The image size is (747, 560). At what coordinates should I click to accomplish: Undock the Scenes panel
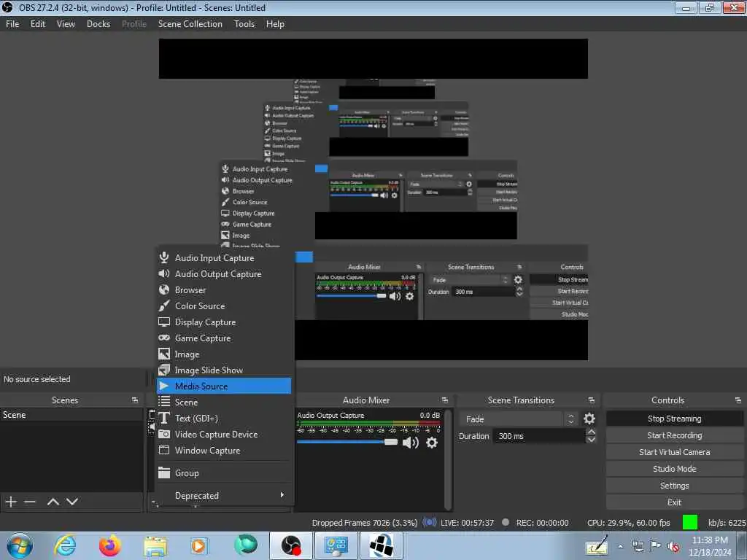click(135, 400)
